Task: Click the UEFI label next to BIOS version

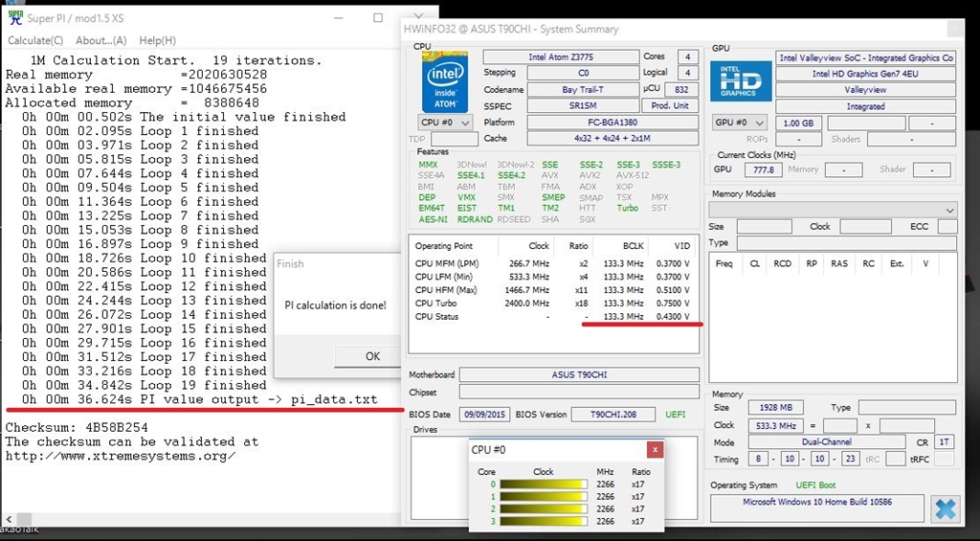Action: coord(676,414)
